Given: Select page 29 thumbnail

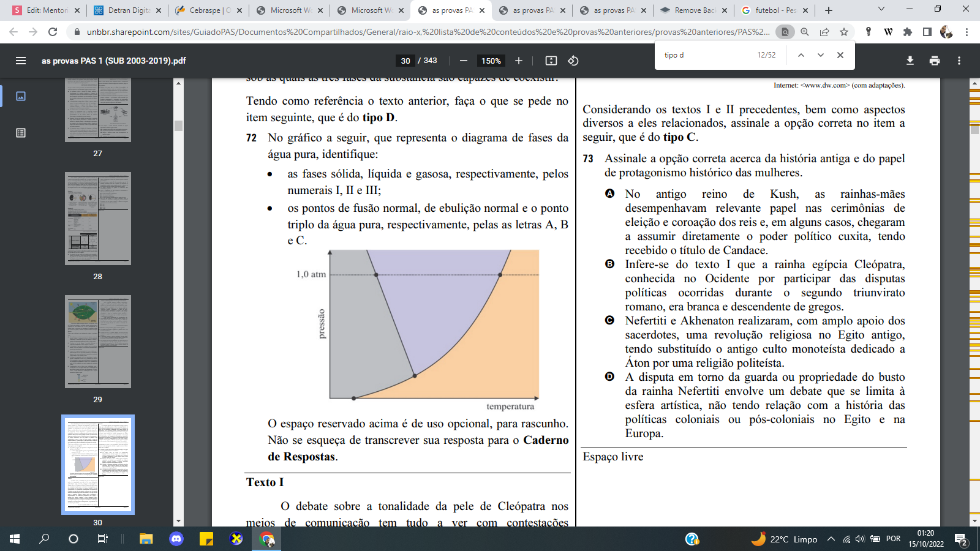Looking at the screenshot, I should [x=98, y=342].
